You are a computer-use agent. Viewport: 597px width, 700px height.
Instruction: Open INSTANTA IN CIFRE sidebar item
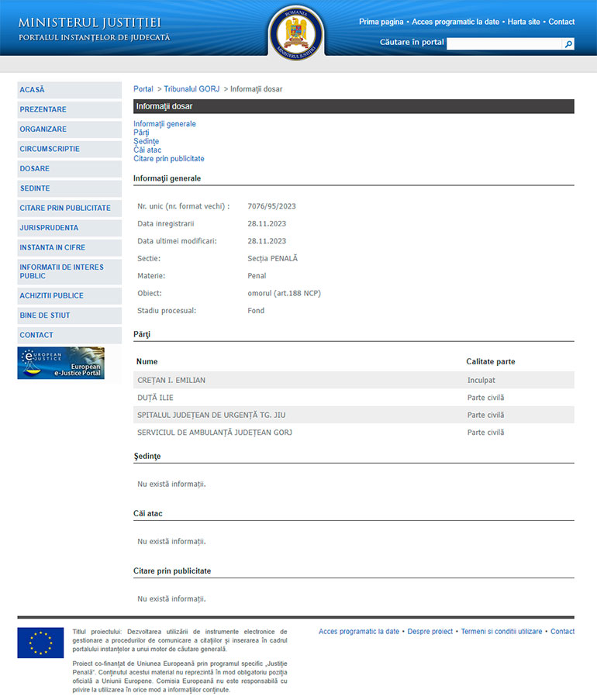click(x=69, y=247)
